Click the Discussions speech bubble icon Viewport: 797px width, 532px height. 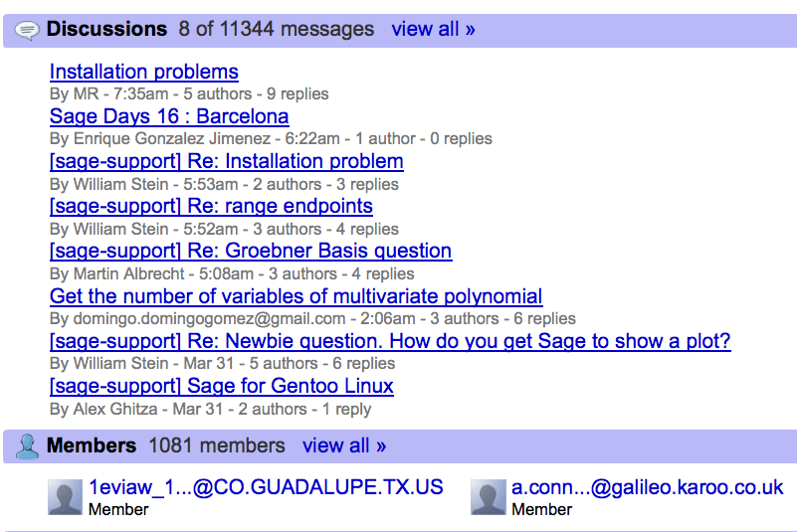[x=27, y=31]
